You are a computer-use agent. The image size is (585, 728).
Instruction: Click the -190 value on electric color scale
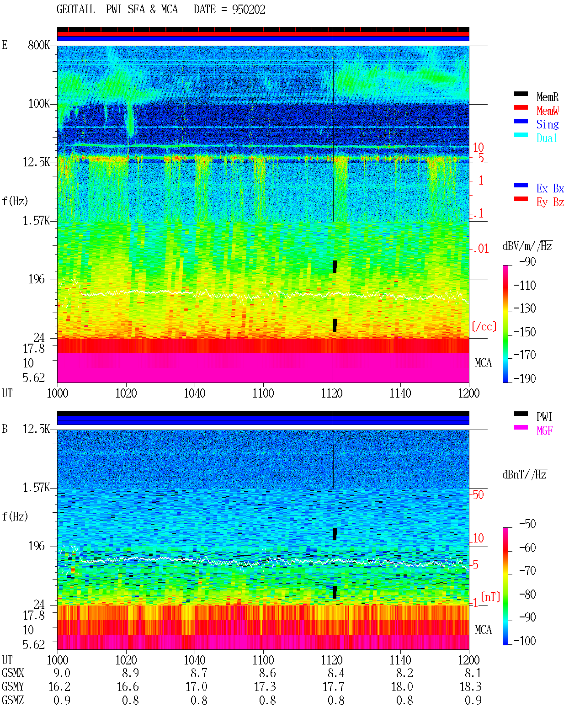point(525,378)
